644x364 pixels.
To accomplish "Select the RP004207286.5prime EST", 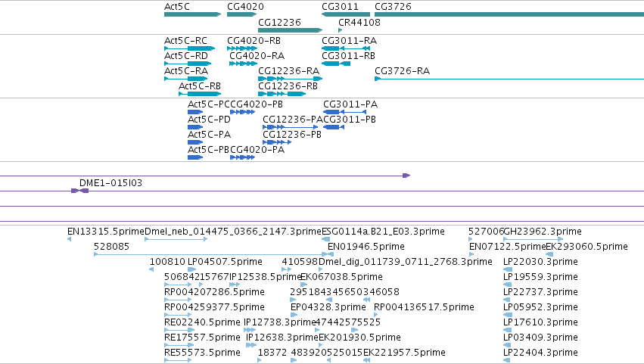I will 178,300.
